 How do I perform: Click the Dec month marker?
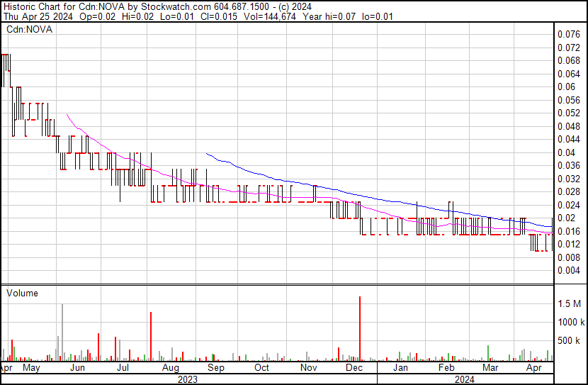click(x=354, y=369)
